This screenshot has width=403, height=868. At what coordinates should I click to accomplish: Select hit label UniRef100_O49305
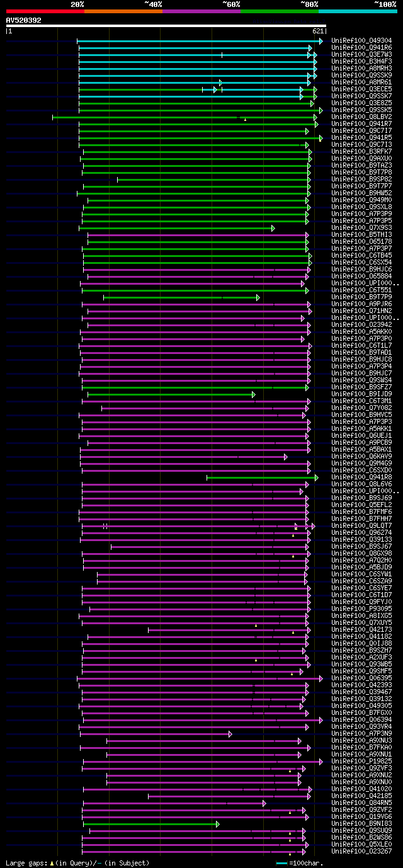coord(361,706)
